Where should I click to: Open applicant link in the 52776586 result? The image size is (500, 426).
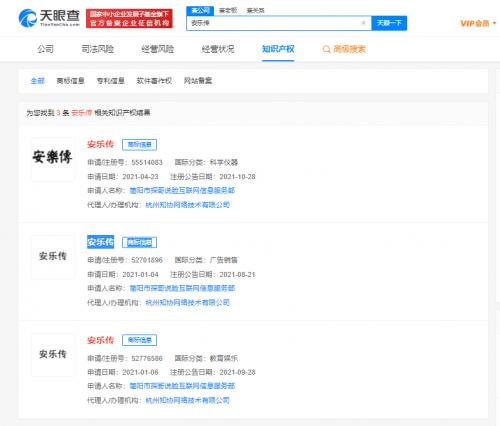[182, 386]
